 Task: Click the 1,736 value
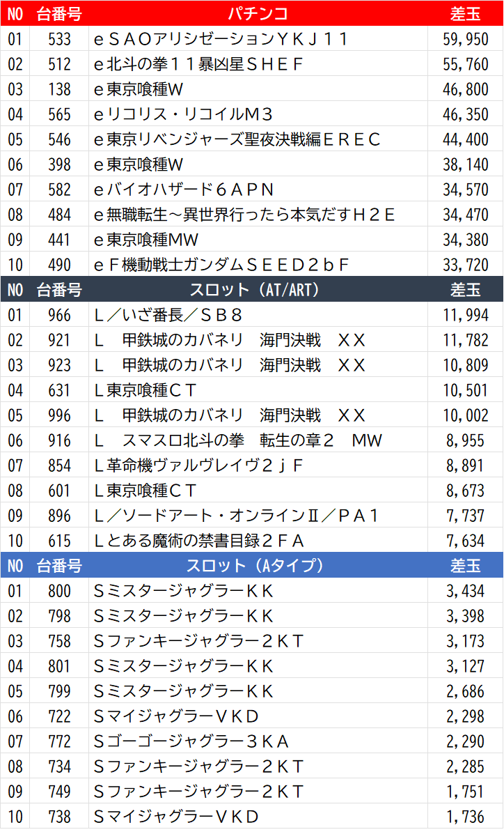click(465, 817)
